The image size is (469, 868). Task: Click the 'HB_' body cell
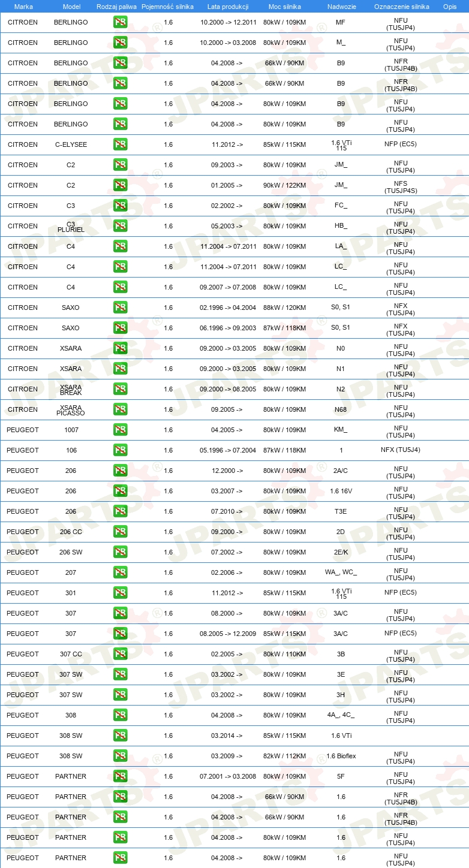pyautogui.click(x=341, y=226)
